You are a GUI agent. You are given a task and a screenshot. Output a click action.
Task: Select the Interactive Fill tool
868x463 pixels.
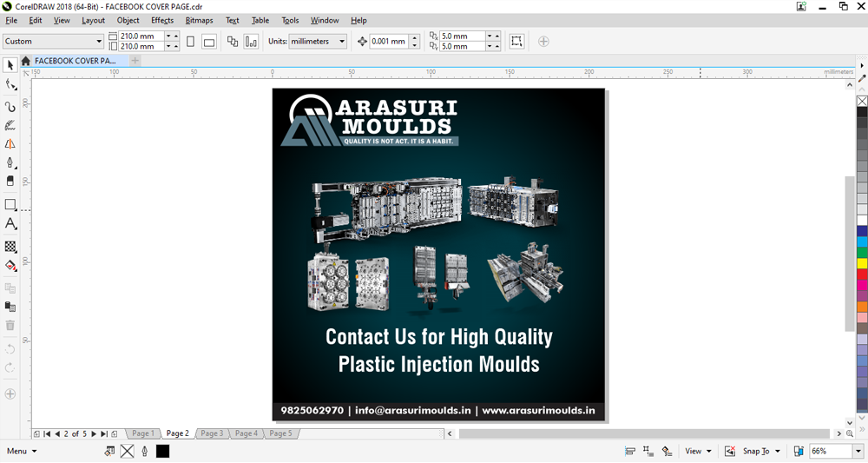point(10,265)
